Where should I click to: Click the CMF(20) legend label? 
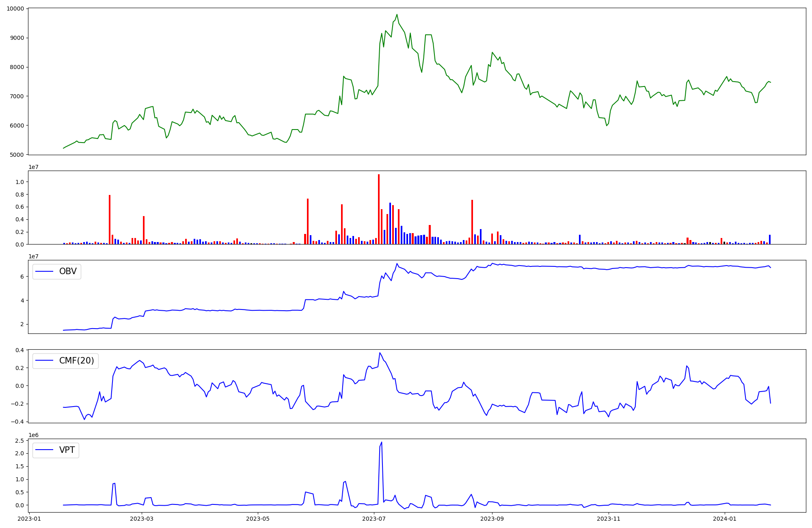(x=76, y=361)
